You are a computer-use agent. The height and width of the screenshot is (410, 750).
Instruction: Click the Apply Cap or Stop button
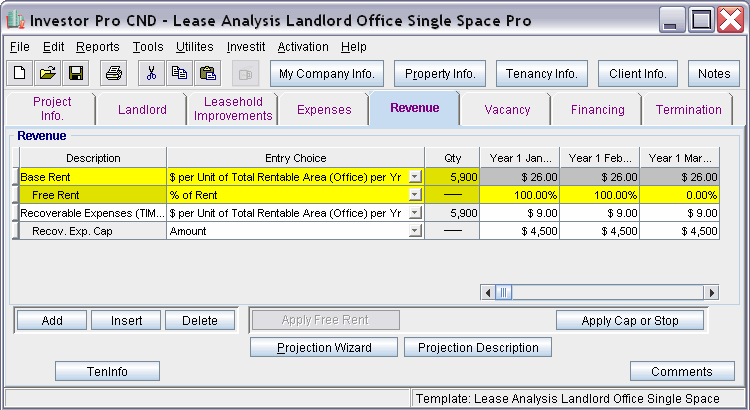(x=629, y=321)
